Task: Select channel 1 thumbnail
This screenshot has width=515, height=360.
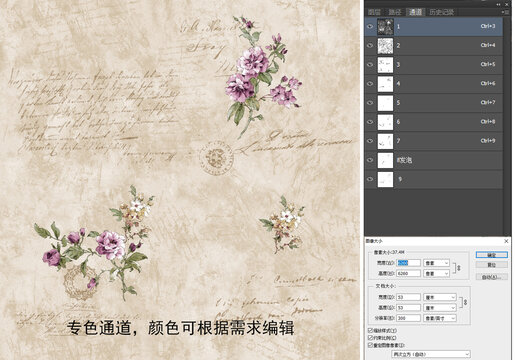Action: coord(385,27)
